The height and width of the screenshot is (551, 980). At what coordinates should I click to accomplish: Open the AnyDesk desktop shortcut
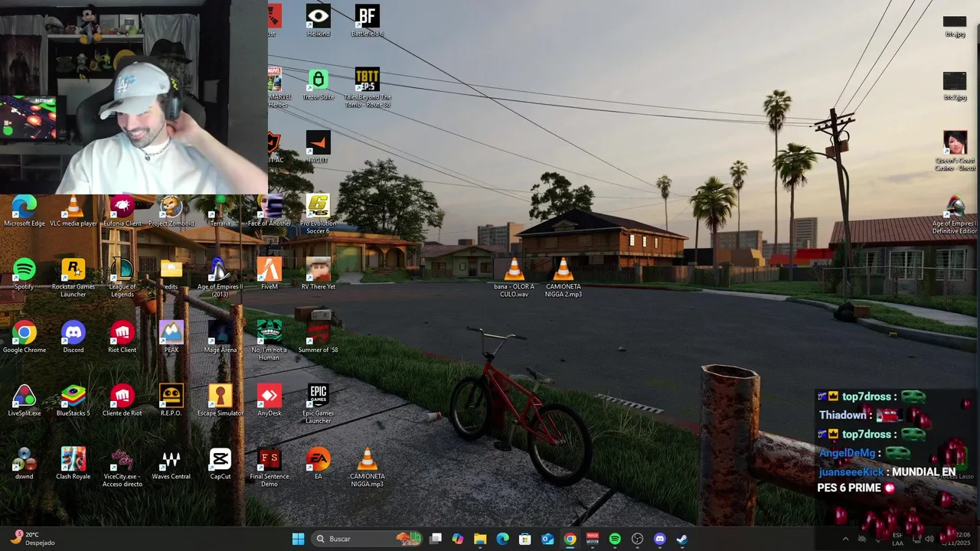coord(269,400)
